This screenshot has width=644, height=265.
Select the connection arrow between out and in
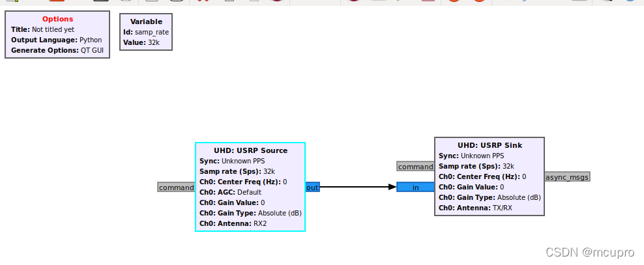(357, 187)
